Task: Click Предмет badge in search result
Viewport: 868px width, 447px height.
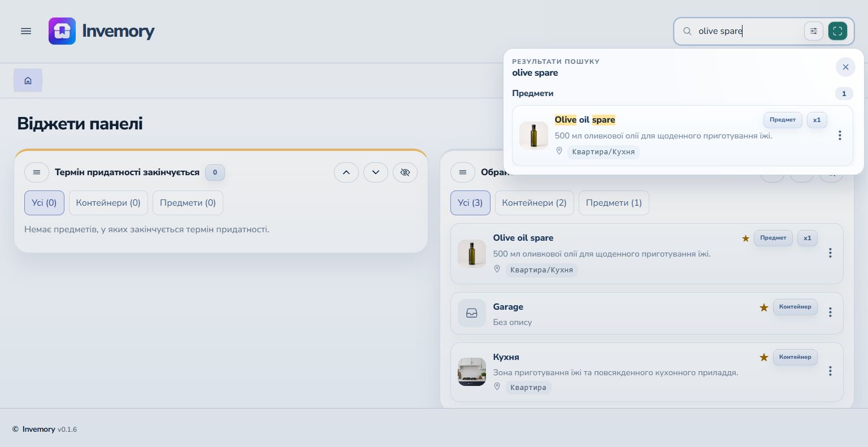Action: pyautogui.click(x=783, y=120)
